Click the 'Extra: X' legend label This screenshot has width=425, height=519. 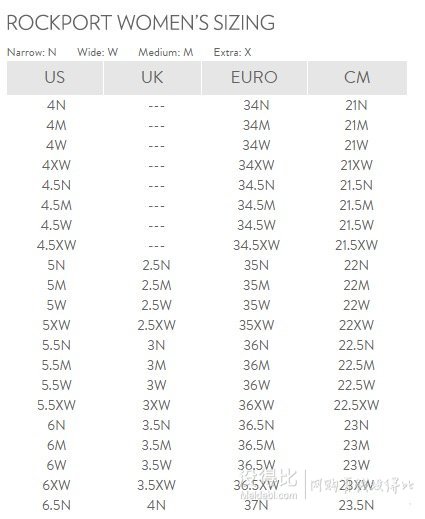tap(232, 52)
